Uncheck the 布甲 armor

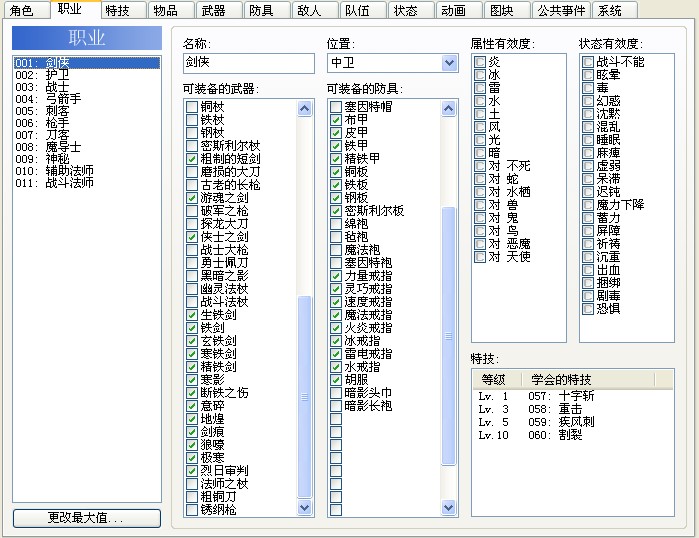click(x=336, y=120)
